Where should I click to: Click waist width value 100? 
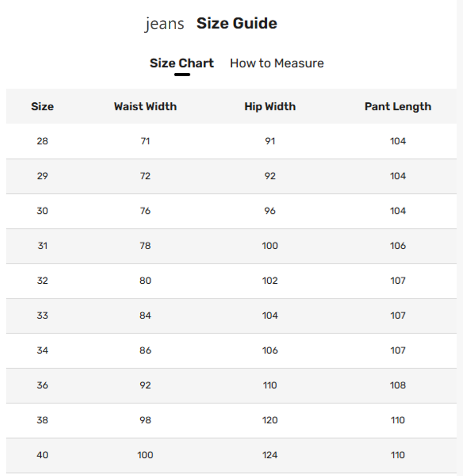point(145,455)
